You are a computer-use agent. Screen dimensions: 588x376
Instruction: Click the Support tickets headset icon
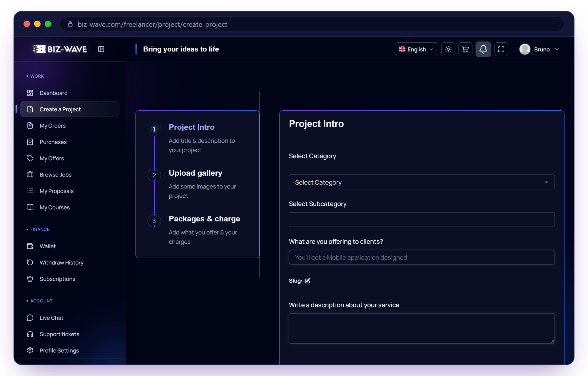point(30,334)
